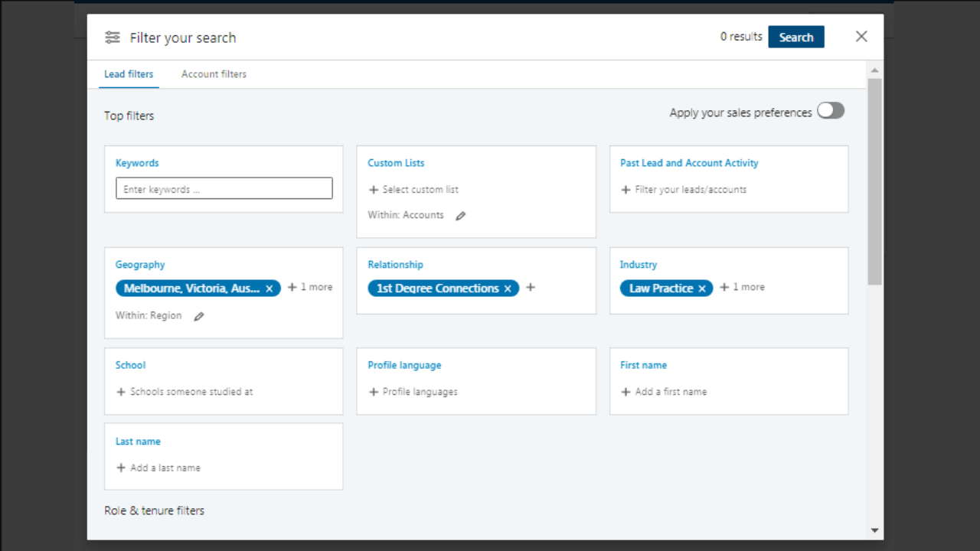Select the Melbourne, Victoria, Aus... chip label
This screenshot has width=980, height=551.
191,289
